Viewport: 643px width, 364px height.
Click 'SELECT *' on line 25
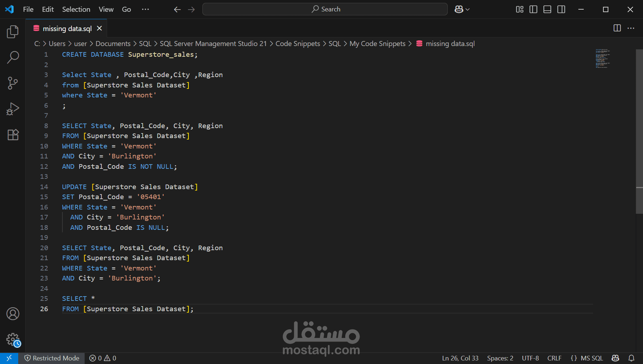(79, 298)
